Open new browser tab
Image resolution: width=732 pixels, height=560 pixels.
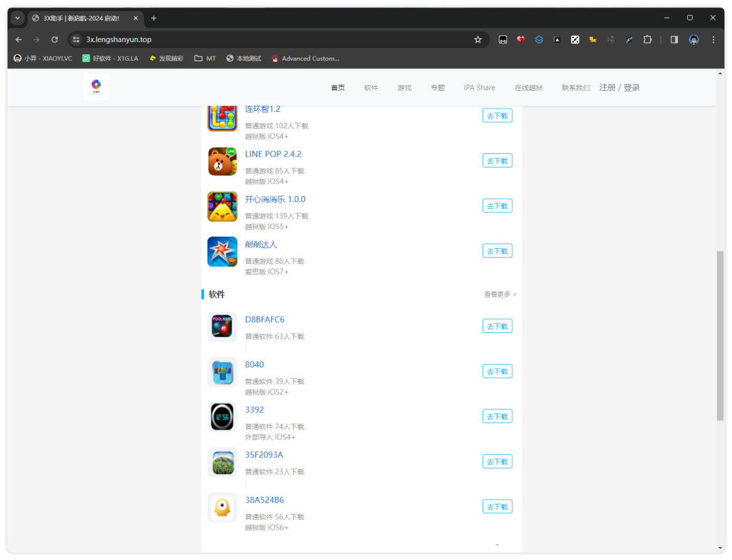tap(154, 18)
